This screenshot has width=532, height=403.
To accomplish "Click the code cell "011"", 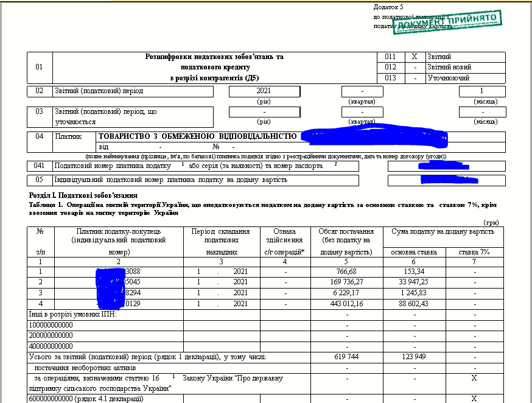I will (x=390, y=57).
